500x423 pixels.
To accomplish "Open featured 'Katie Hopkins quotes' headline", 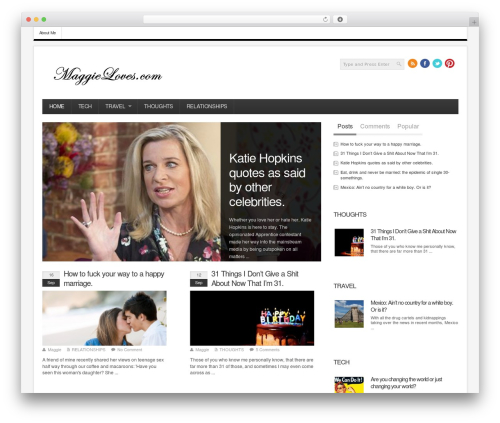I will 267,180.
